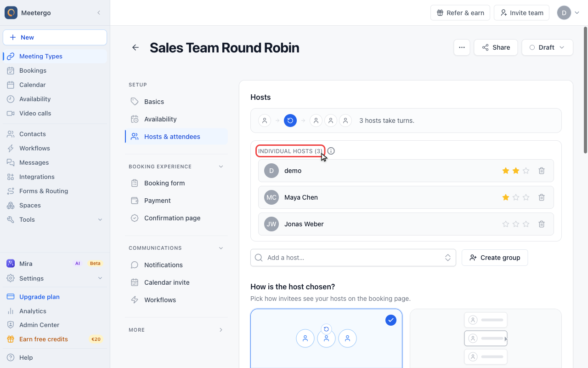
Task: Set demo priority to two stars
Action: click(516, 171)
